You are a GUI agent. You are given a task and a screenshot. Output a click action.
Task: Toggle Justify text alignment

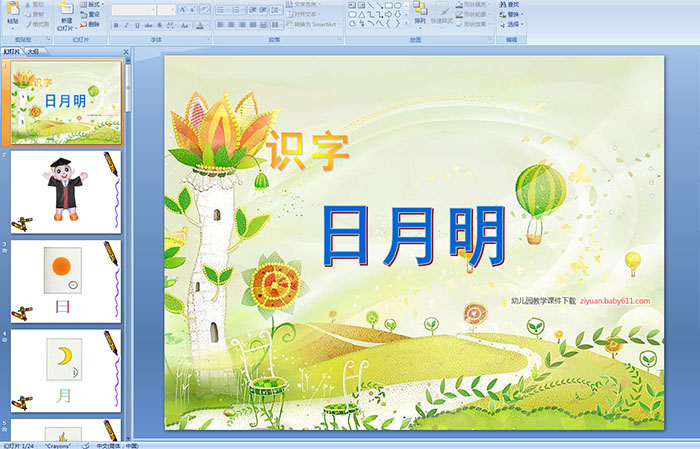click(x=253, y=25)
